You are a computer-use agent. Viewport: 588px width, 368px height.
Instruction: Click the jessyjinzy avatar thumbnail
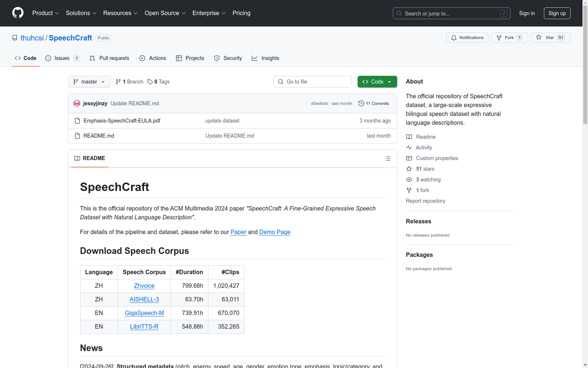[77, 103]
